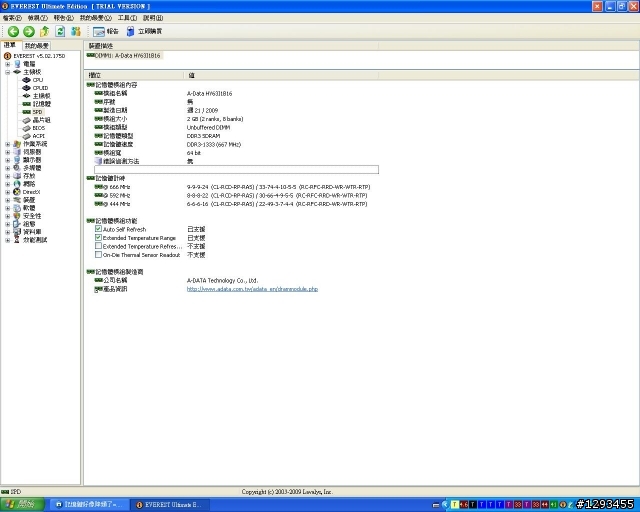Open the 報告 report toolbar button
The width and height of the screenshot is (640, 512).
[x=105, y=31]
